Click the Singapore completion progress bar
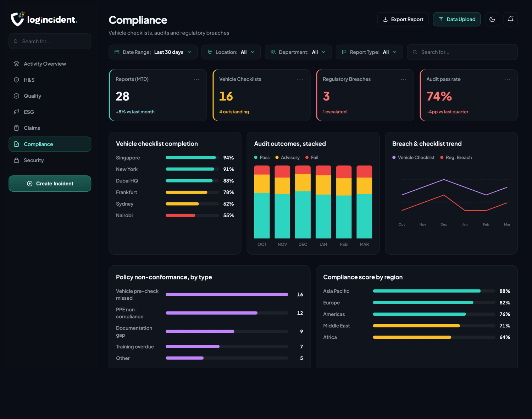 [x=192, y=158]
